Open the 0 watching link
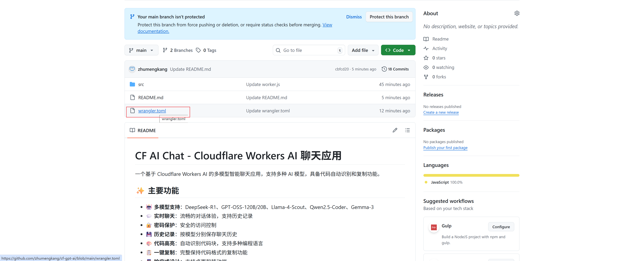Screen dimensions: 644x261 [x=443, y=68]
